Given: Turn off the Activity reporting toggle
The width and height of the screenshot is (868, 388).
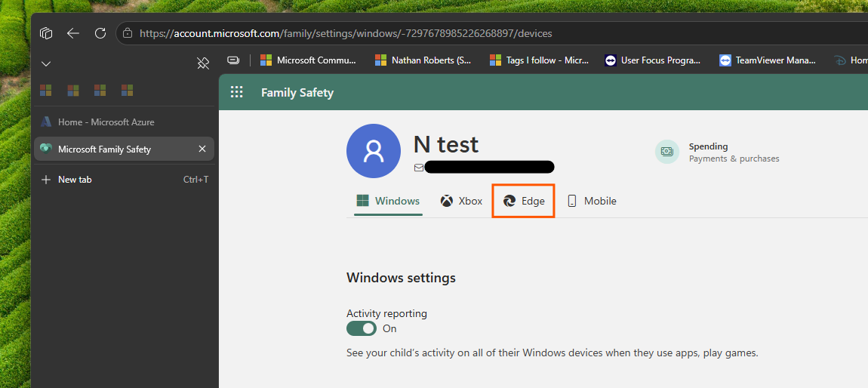Looking at the screenshot, I should coord(362,329).
